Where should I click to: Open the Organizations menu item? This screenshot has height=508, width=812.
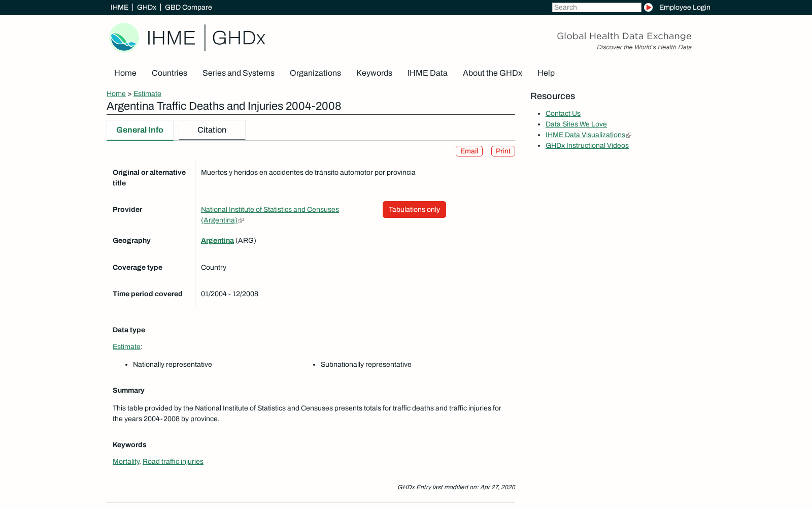click(x=315, y=73)
